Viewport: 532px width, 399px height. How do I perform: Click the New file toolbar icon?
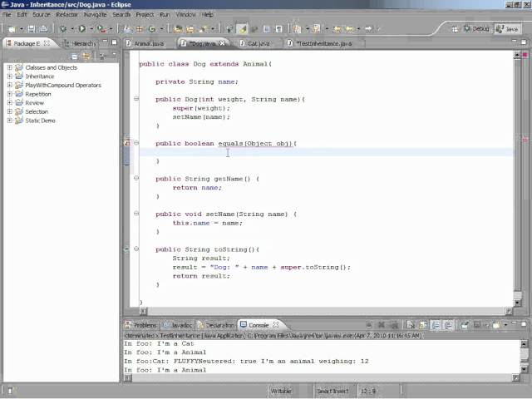pyautogui.click(x=12, y=29)
